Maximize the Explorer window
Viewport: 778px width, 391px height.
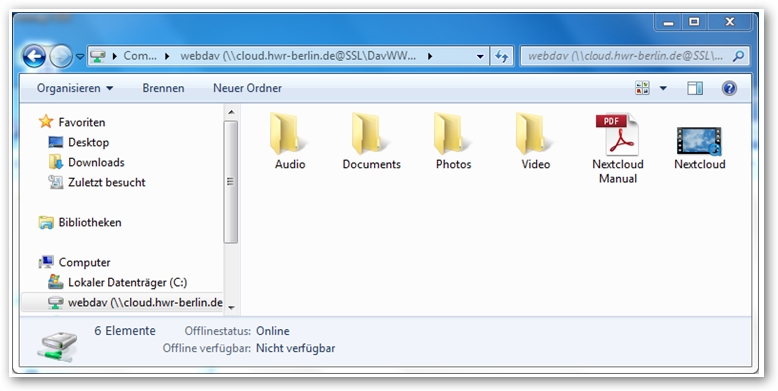(695, 22)
